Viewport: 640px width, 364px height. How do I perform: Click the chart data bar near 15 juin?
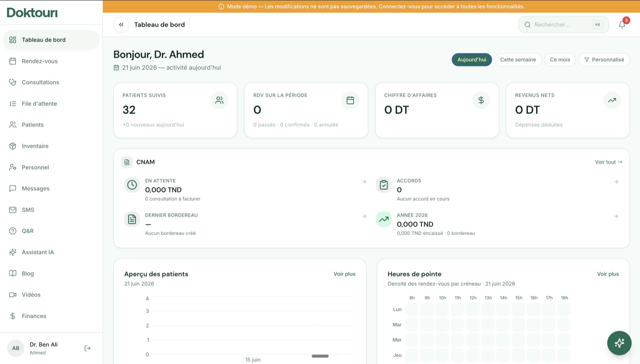[x=320, y=356]
